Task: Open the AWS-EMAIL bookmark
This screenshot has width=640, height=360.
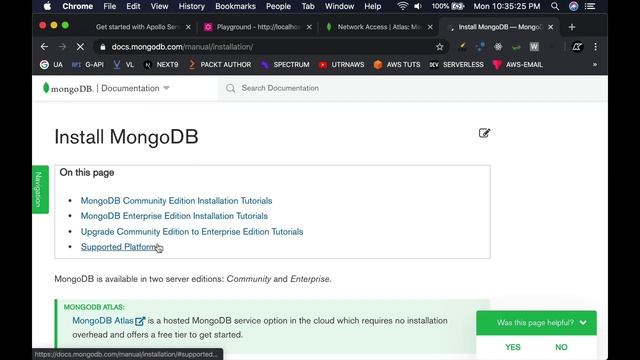Action: [x=518, y=64]
